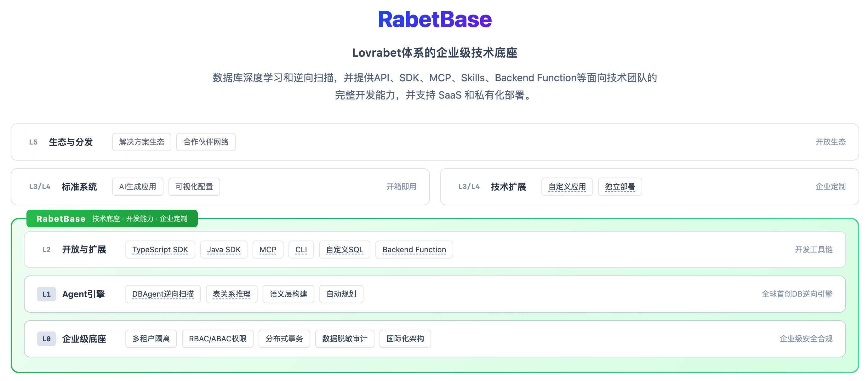Click the 企业定制 label in 技术扩展 row

pyautogui.click(x=831, y=187)
